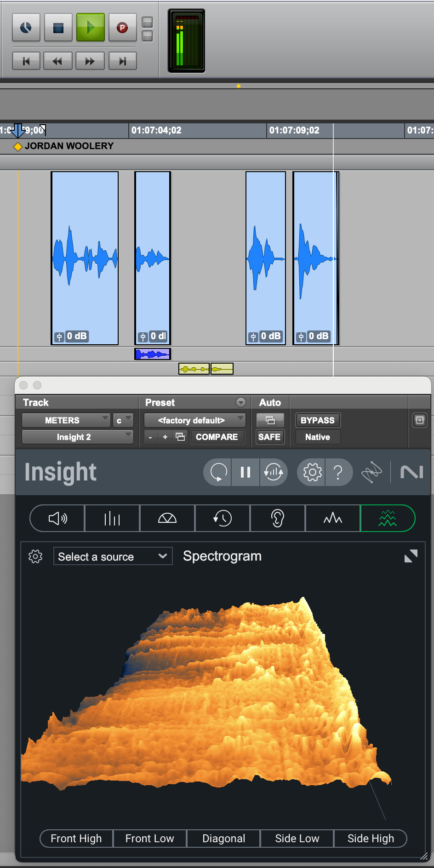
Task: Toggle the COMPARE button
Action: pyautogui.click(x=217, y=437)
